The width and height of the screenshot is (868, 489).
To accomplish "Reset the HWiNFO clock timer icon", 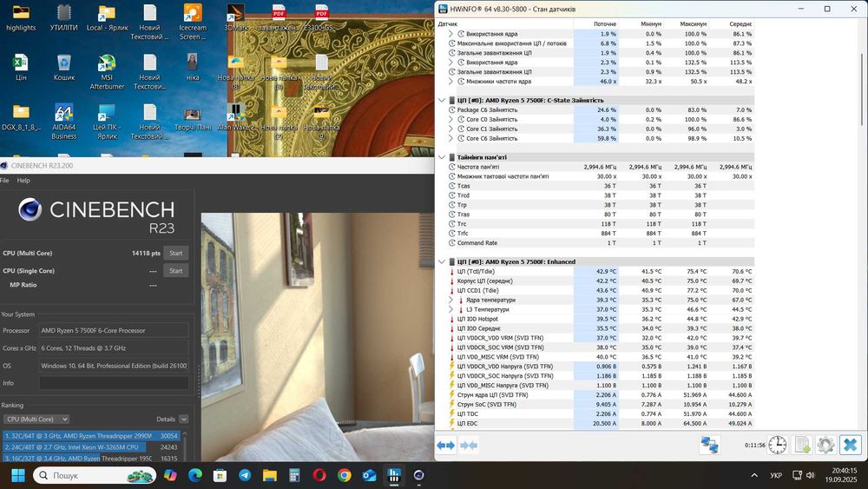I will 777,446.
